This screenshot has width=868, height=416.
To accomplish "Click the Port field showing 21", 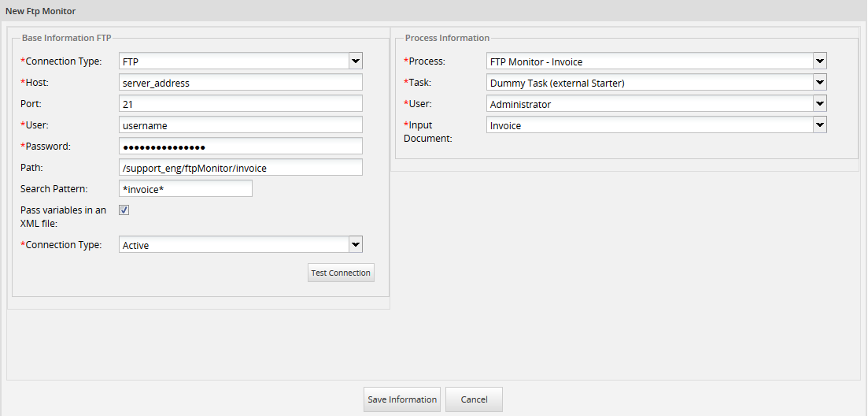I will point(240,104).
